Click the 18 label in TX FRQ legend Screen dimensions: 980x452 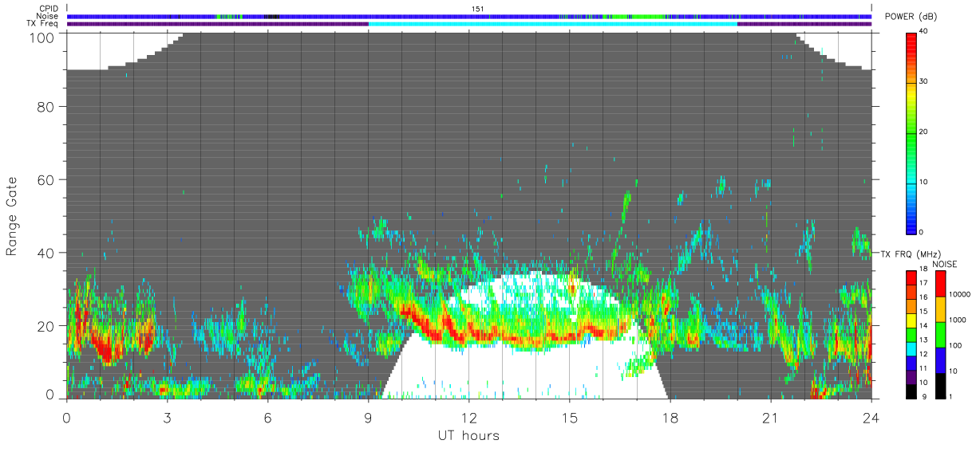click(x=923, y=269)
